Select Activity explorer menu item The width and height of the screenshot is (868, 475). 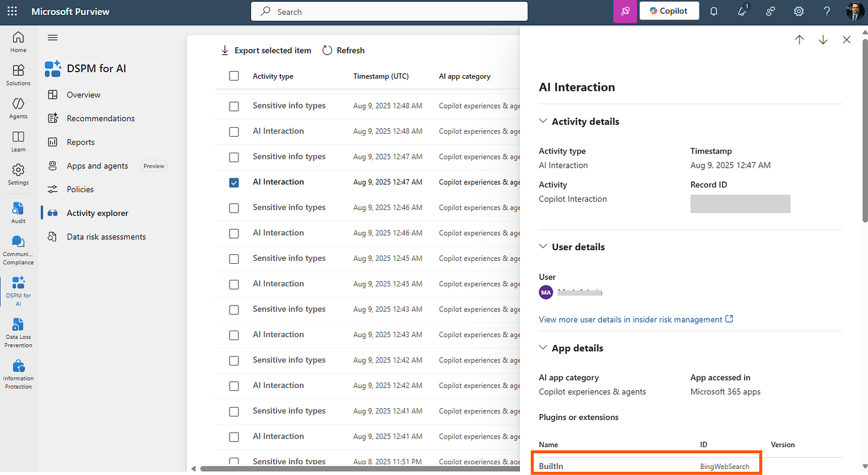(x=97, y=213)
